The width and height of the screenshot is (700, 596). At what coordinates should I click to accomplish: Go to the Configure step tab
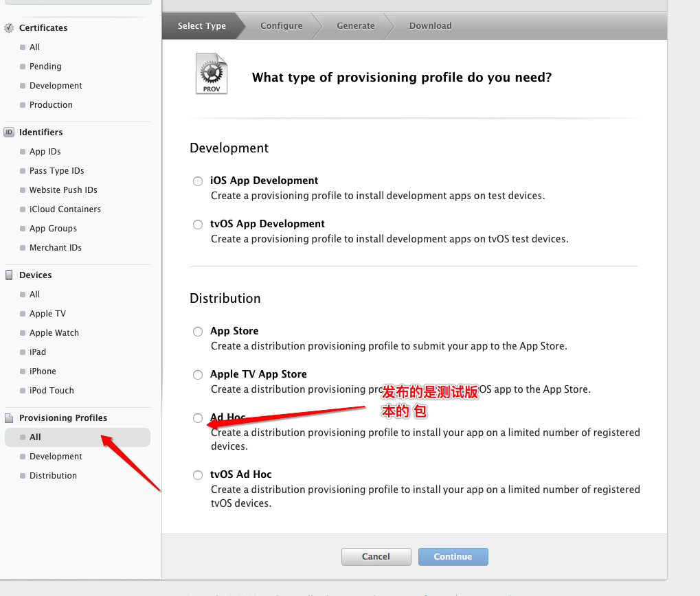click(281, 26)
